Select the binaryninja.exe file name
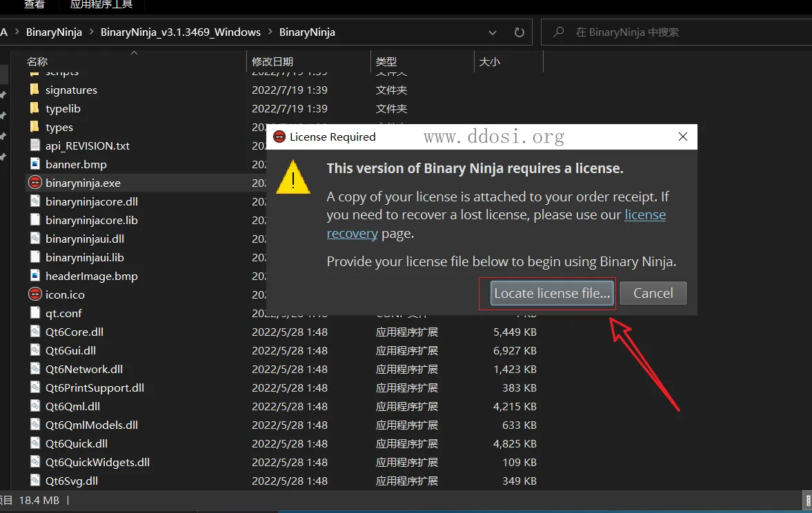This screenshot has width=812, height=513. tap(83, 183)
